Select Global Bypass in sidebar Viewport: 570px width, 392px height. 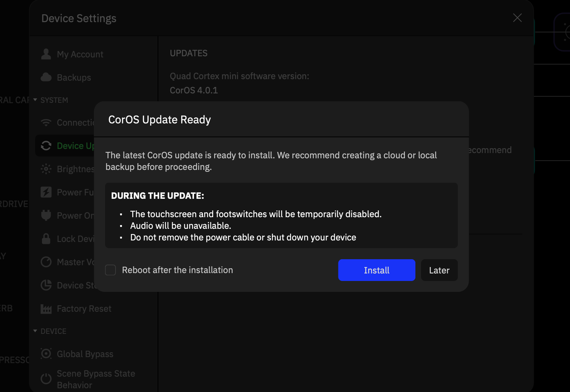(85, 354)
